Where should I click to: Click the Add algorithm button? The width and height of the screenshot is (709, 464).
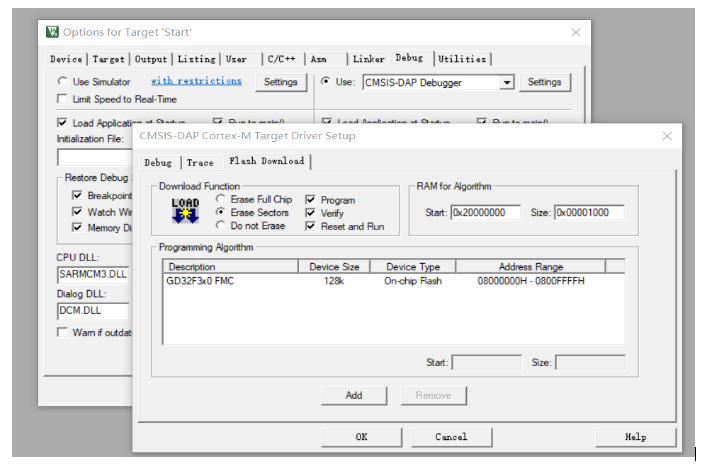tap(354, 395)
